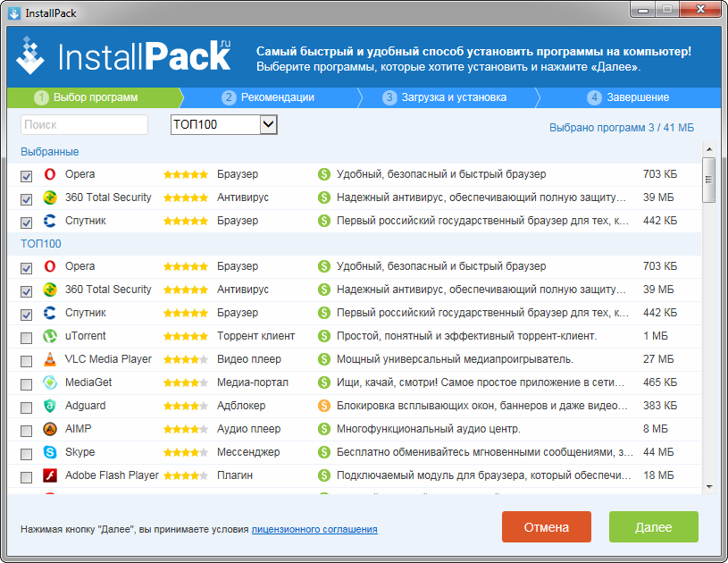Image resolution: width=728 pixels, height=563 pixels.
Task: Click the Адблокер category text
Action: coord(241,406)
